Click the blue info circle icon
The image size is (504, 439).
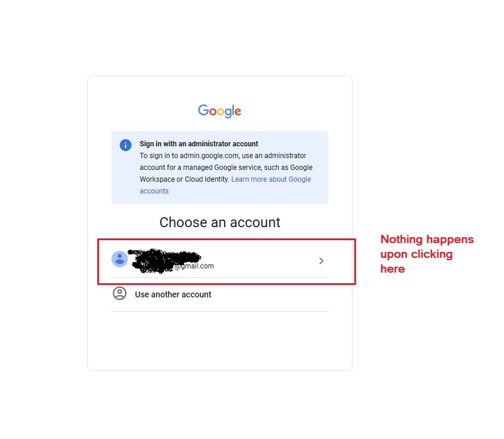coord(126,145)
